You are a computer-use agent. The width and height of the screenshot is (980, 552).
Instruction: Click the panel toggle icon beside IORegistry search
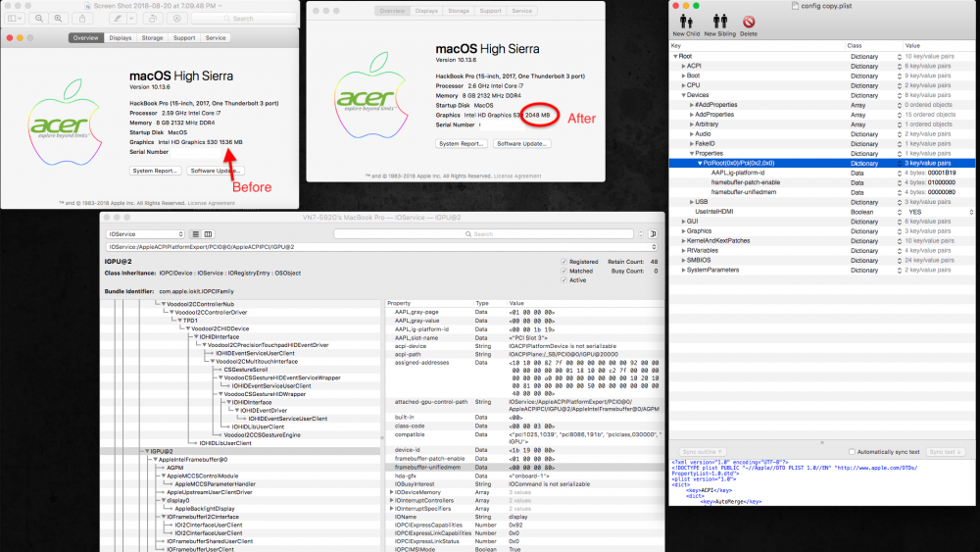(653, 234)
